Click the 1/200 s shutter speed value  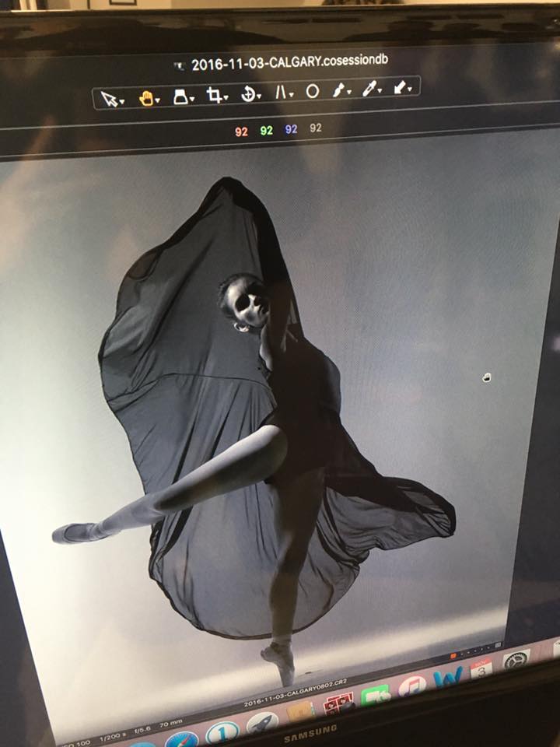112,736
